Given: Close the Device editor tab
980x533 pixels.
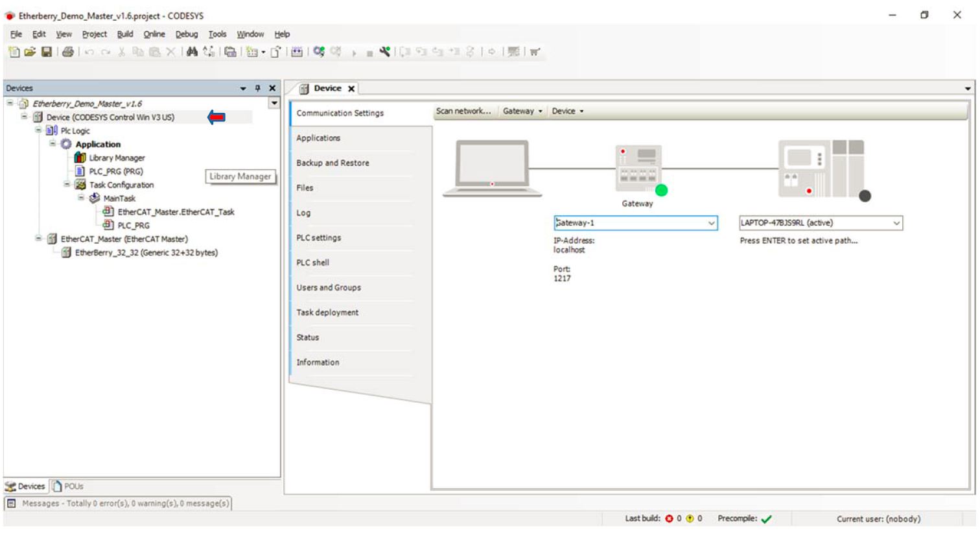Looking at the screenshot, I should pyautogui.click(x=351, y=89).
